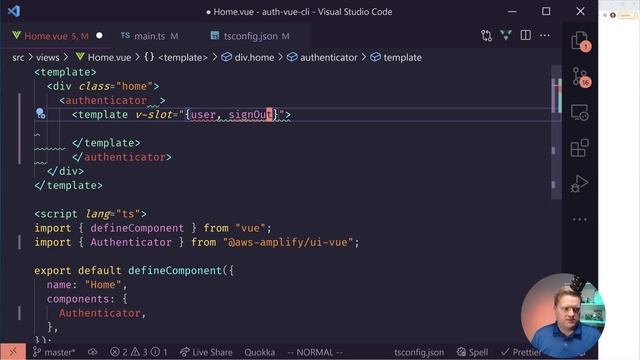Click the JSON file icon on tsconfig.json tab
Viewport: 640px width, 360px height.
(215, 36)
